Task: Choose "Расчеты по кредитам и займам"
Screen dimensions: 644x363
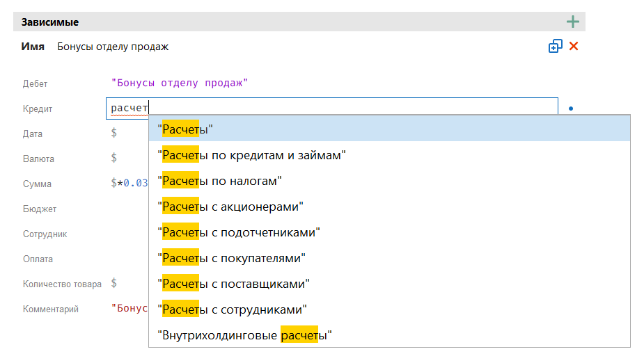Action: [252, 155]
